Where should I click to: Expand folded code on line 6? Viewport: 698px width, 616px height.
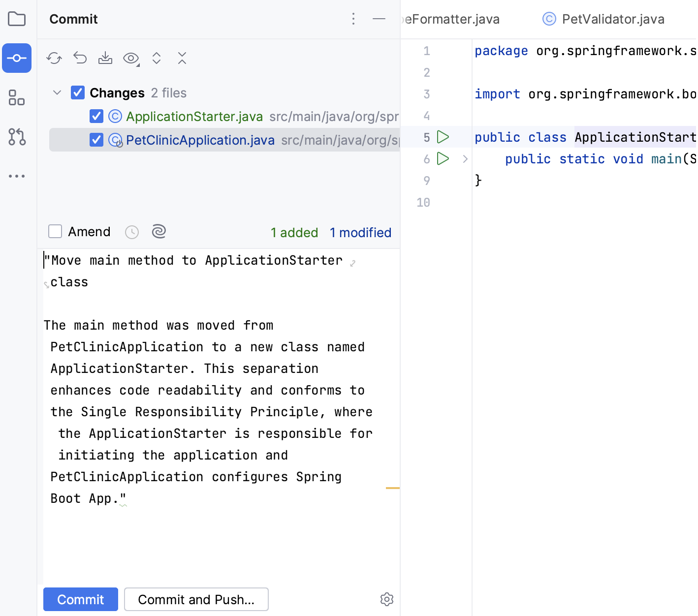[465, 159]
